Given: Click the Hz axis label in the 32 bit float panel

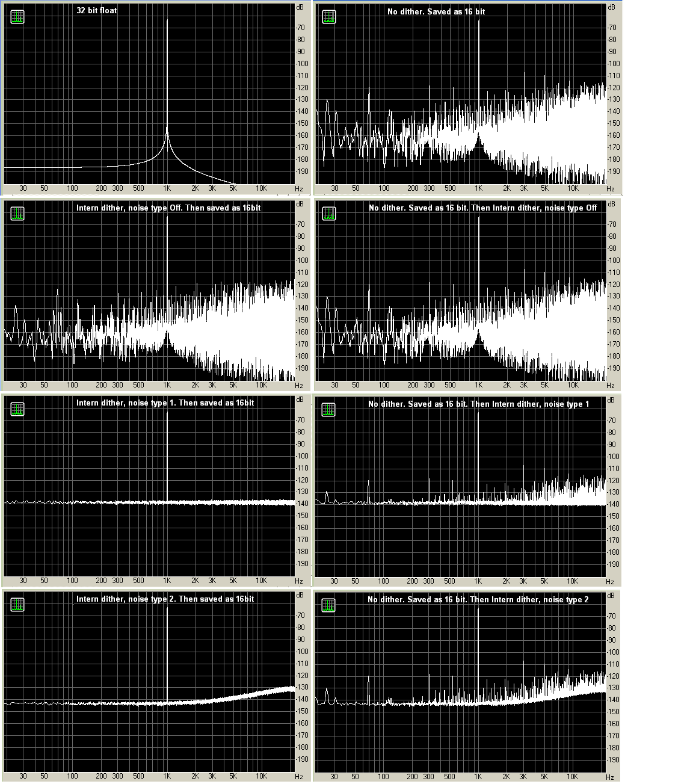Looking at the screenshot, I should click(299, 188).
